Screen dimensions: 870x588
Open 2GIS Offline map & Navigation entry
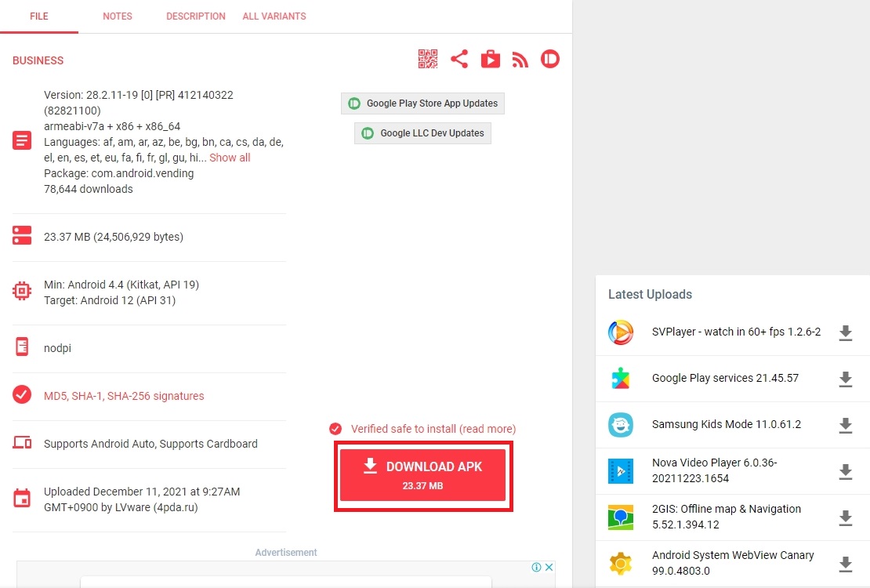727,517
